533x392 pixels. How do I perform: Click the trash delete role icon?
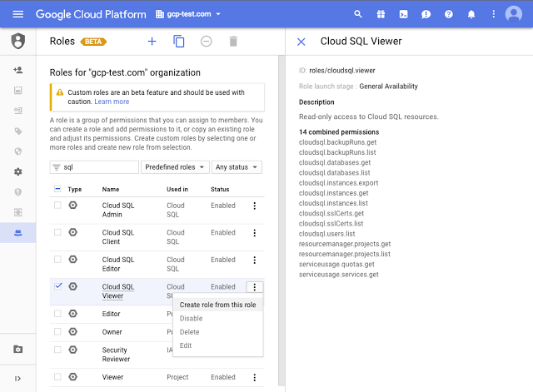(x=233, y=42)
